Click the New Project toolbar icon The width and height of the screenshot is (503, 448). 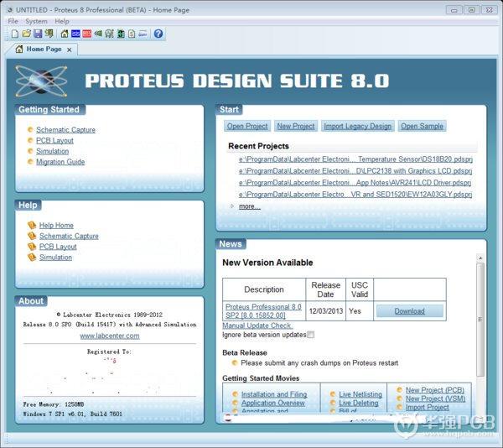(15, 34)
